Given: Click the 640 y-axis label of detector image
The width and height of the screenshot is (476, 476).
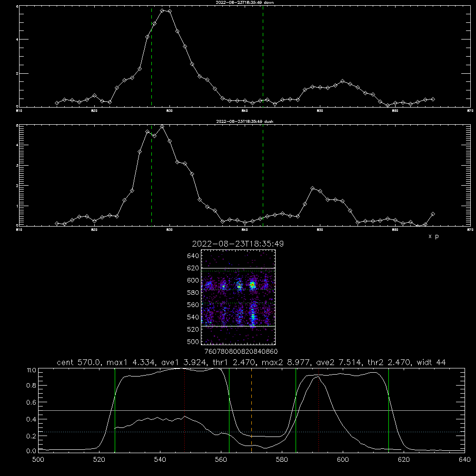Looking at the screenshot, I should pyautogui.click(x=193, y=256).
